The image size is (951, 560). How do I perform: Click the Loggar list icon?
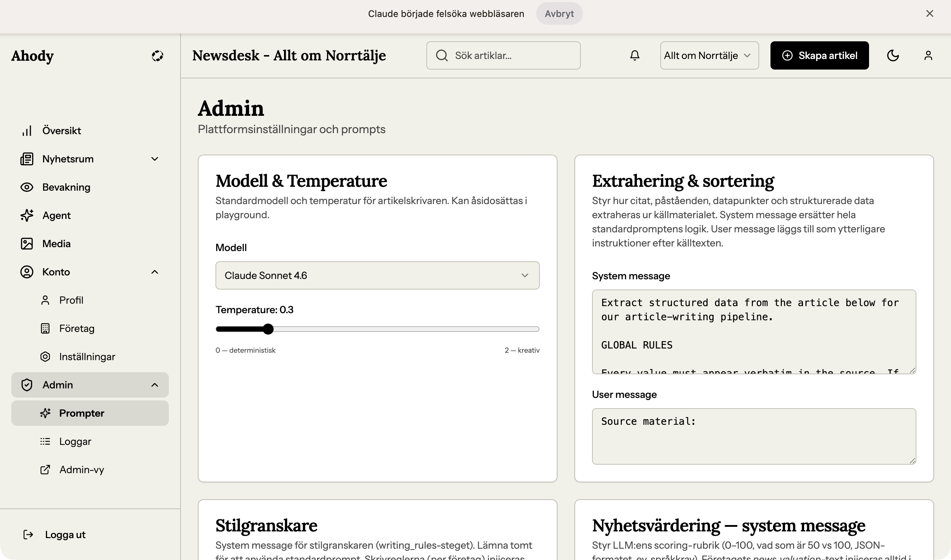(45, 441)
